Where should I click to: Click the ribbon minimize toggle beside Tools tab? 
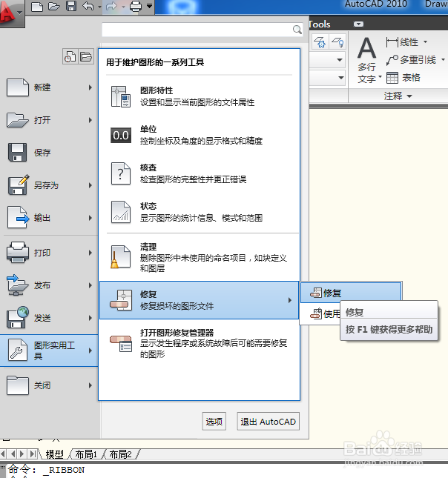coord(358,24)
